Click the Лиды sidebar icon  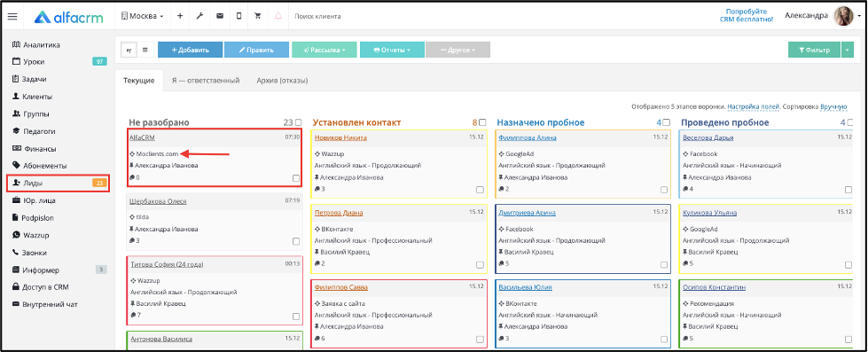(16, 183)
